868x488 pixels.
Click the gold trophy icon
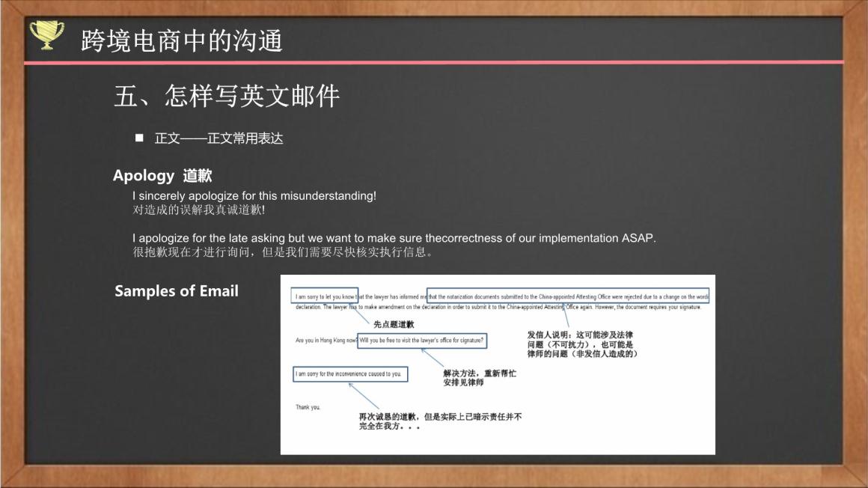pyautogui.click(x=46, y=35)
